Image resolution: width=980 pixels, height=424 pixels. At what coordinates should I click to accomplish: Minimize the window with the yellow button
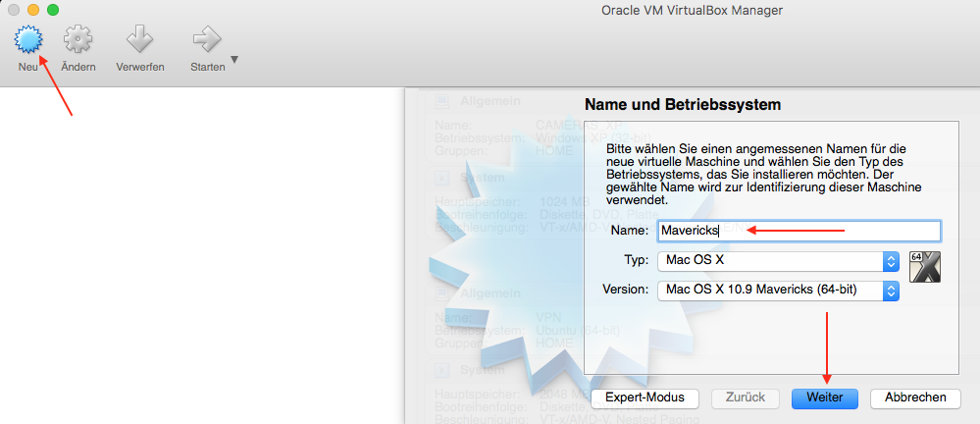click(33, 10)
